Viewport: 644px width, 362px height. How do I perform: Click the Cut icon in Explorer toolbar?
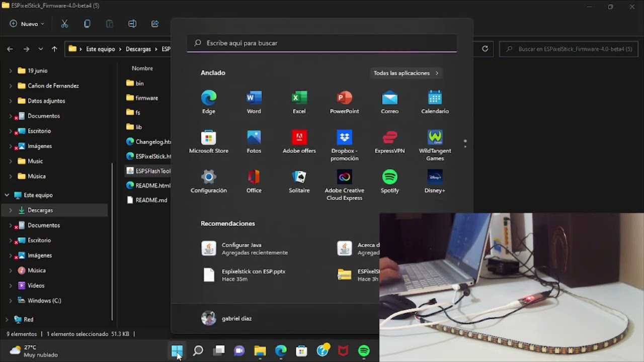(x=64, y=24)
